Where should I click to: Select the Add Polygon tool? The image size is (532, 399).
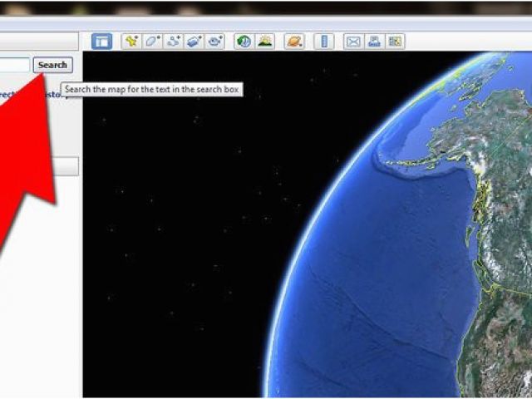152,42
